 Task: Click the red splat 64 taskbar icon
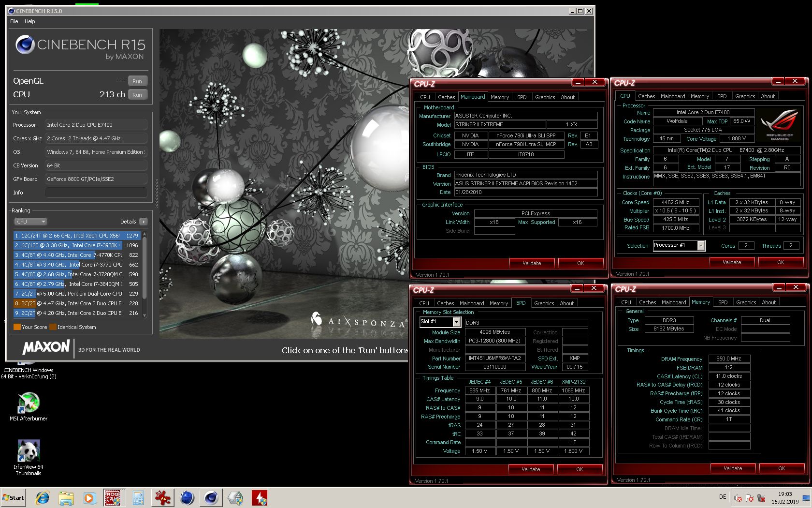tap(163, 497)
